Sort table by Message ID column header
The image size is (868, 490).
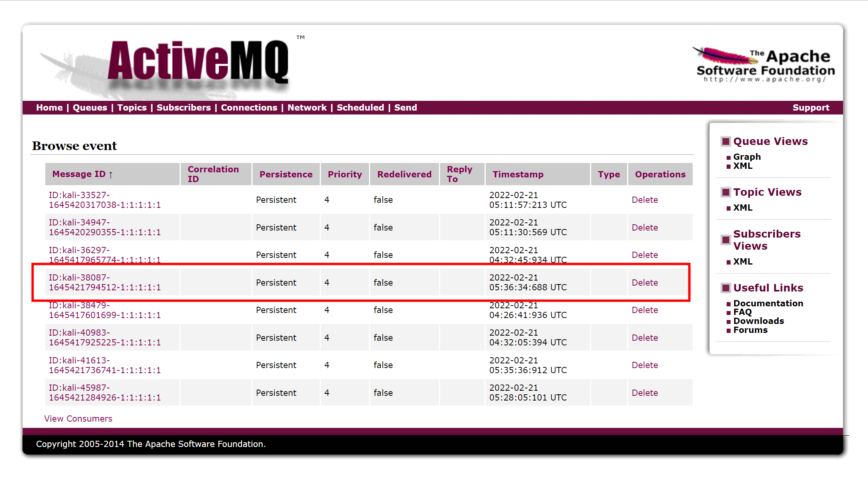(79, 174)
